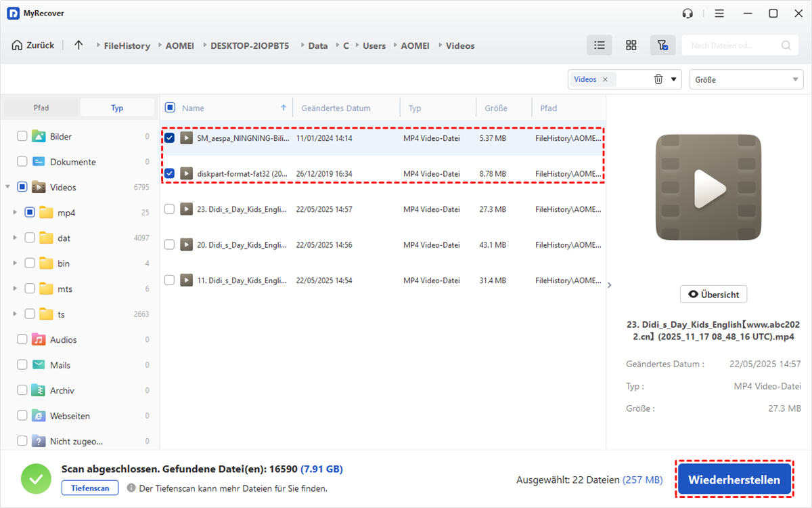Go up one folder level arrow

click(78, 45)
